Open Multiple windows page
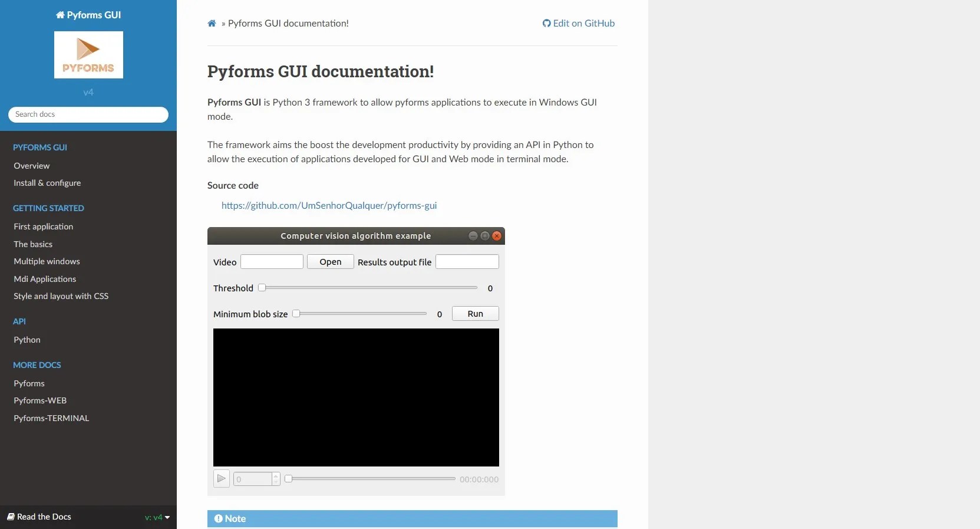This screenshot has height=529, width=980. point(47,261)
